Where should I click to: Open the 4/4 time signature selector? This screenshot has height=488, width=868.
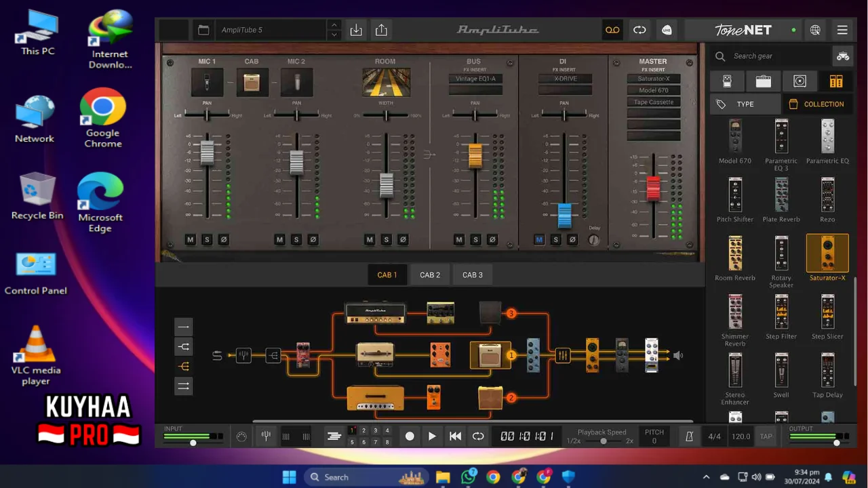[x=714, y=436]
